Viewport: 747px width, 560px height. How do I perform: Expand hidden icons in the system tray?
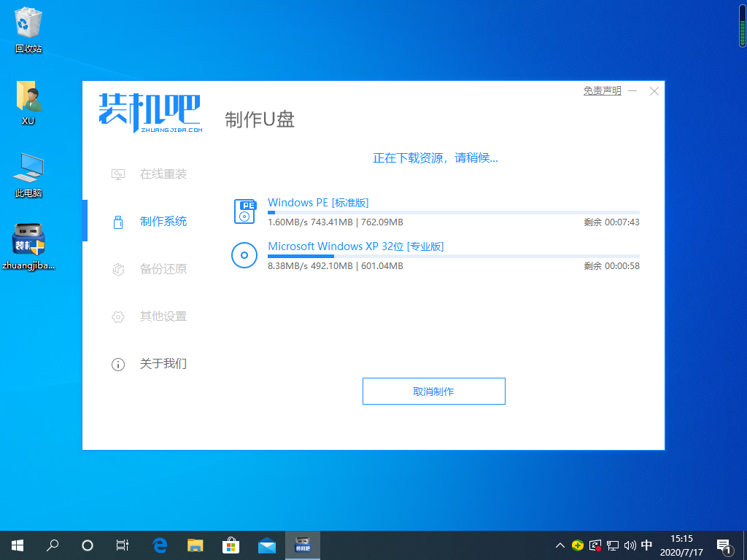click(560, 545)
